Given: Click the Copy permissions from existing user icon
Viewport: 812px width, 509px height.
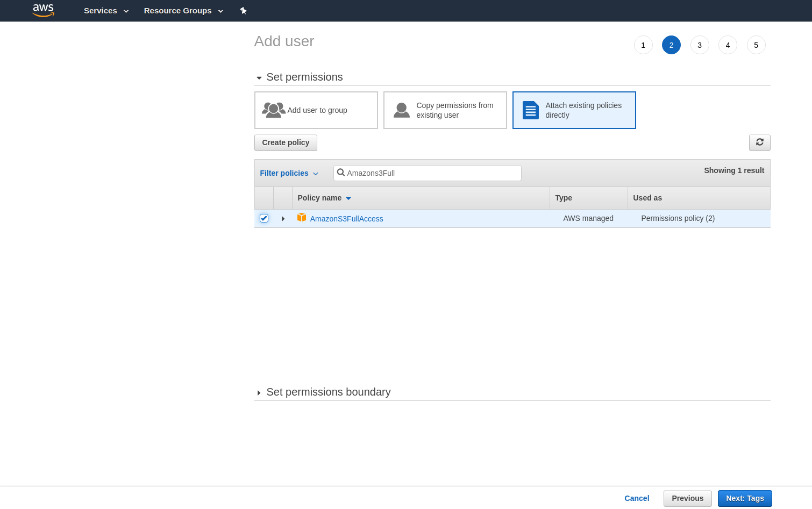Looking at the screenshot, I should [x=402, y=110].
